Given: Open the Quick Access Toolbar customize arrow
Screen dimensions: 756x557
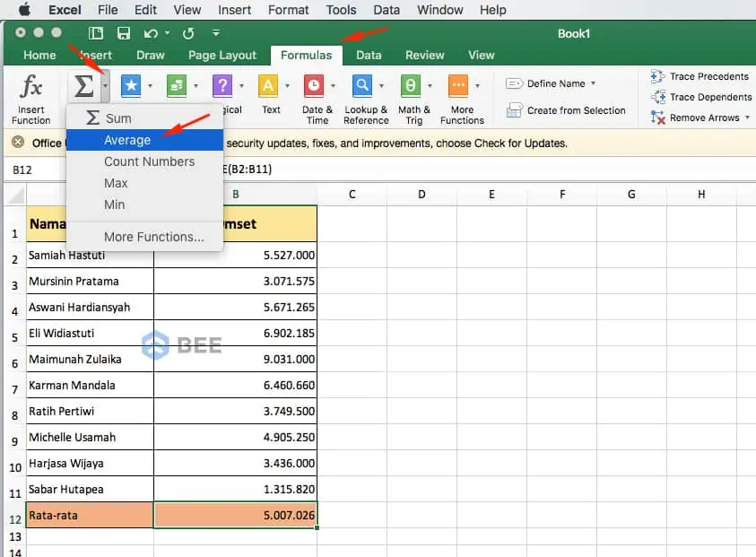Looking at the screenshot, I should [x=216, y=33].
